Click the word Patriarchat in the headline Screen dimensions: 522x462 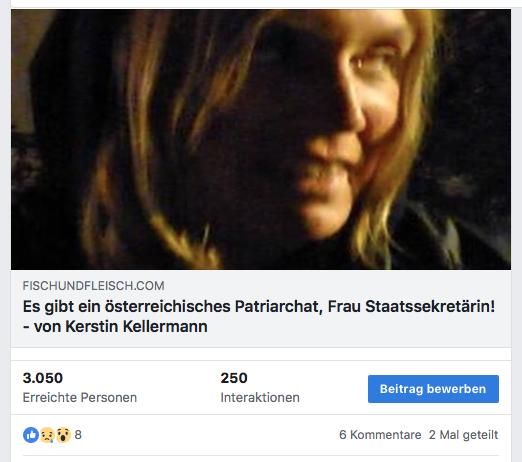click(x=279, y=307)
